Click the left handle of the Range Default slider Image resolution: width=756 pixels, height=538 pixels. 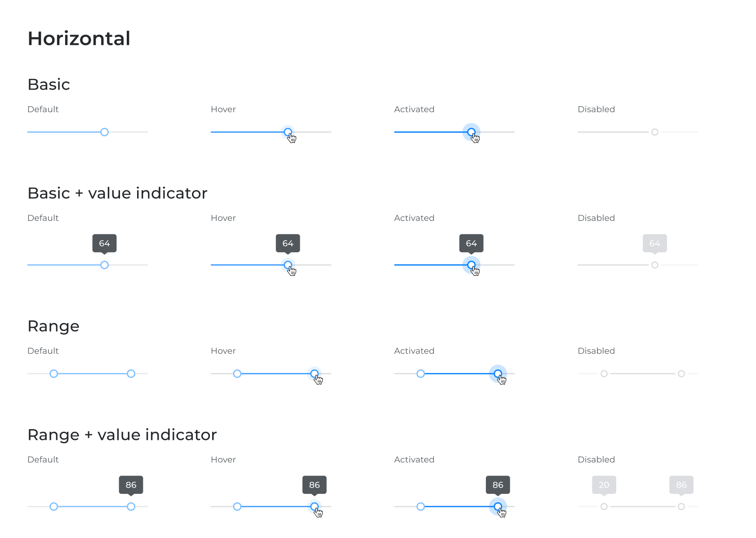pyautogui.click(x=54, y=374)
